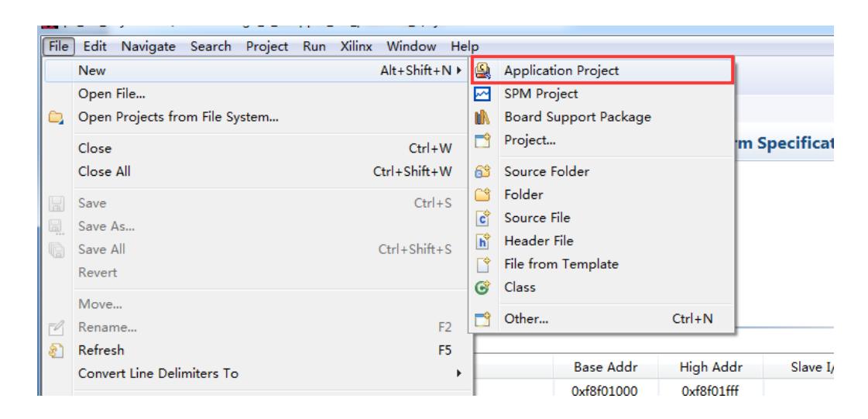Choose Close All menu entry
The height and width of the screenshot is (419, 868).
[103, 172]
